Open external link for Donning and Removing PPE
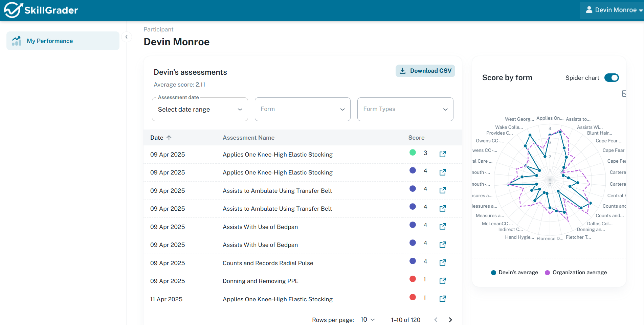This screenshot has width=644, height=325. (x=443, y=281)
